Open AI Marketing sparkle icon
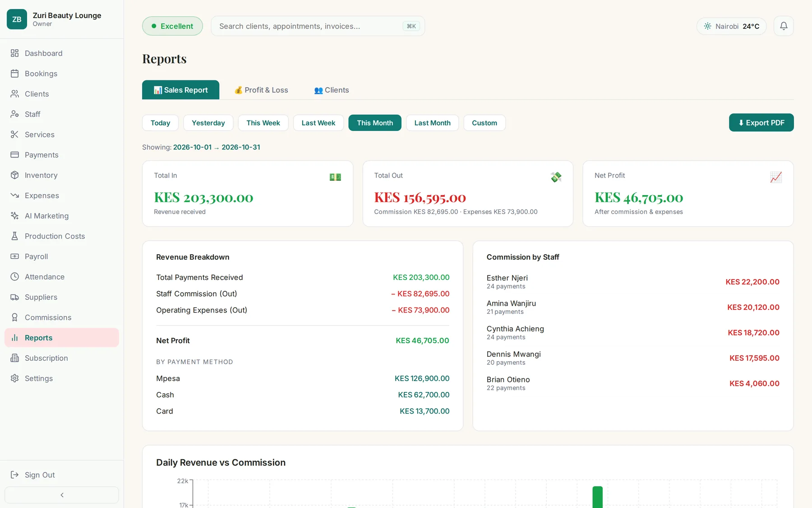 (x=15, y=216)
